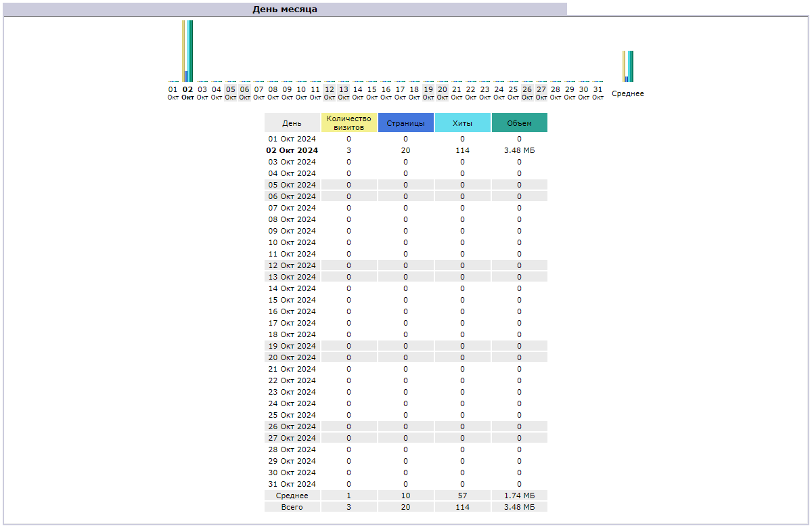The width and height of the screenshot is (812, 528).
Task: Click the "13 Окт 2024" weekend row label
Action: pos(292,277)
